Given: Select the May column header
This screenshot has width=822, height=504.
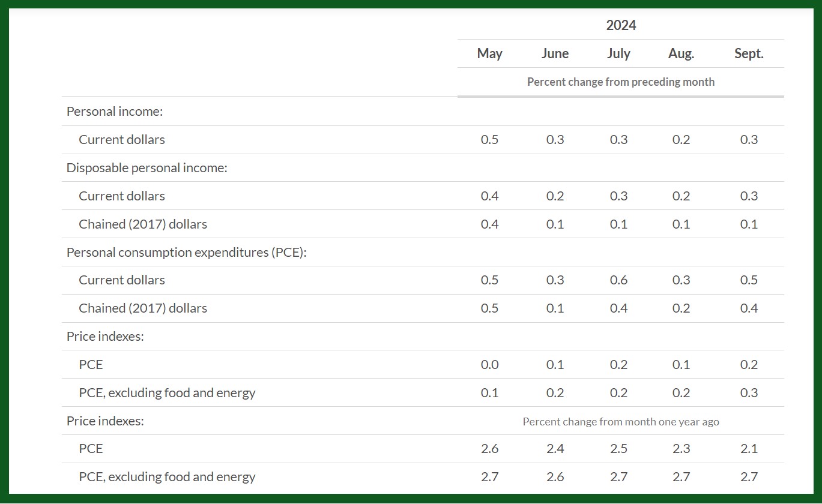Looking at the screenshot, I should click(x=489, y=53).
